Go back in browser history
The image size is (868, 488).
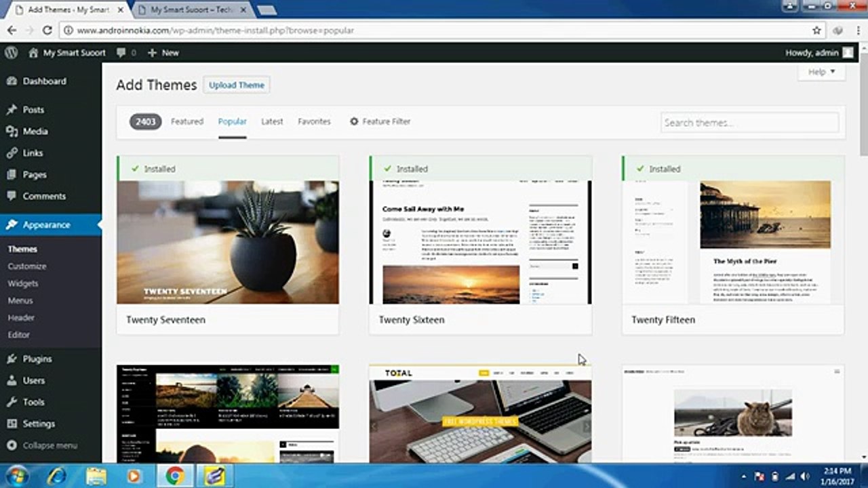(11, 30)
